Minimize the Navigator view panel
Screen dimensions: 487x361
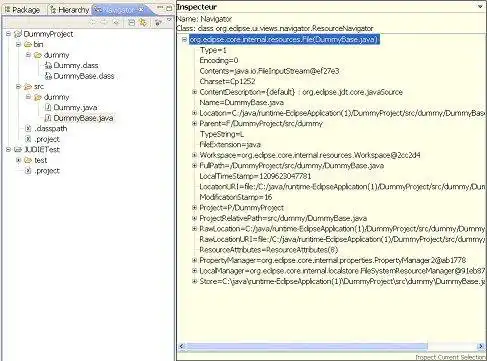tap(160, 7)
